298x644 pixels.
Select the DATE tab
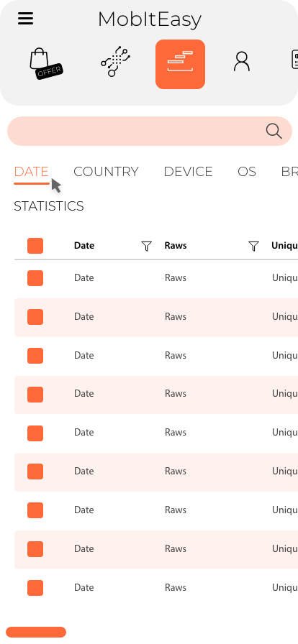coord(31,172)
